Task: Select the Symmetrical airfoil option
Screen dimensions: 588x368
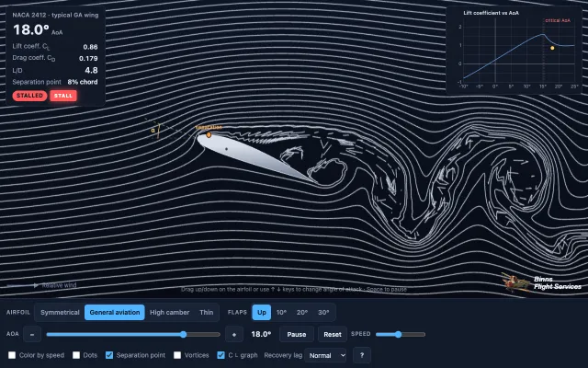Action: (x=60, y=313)
